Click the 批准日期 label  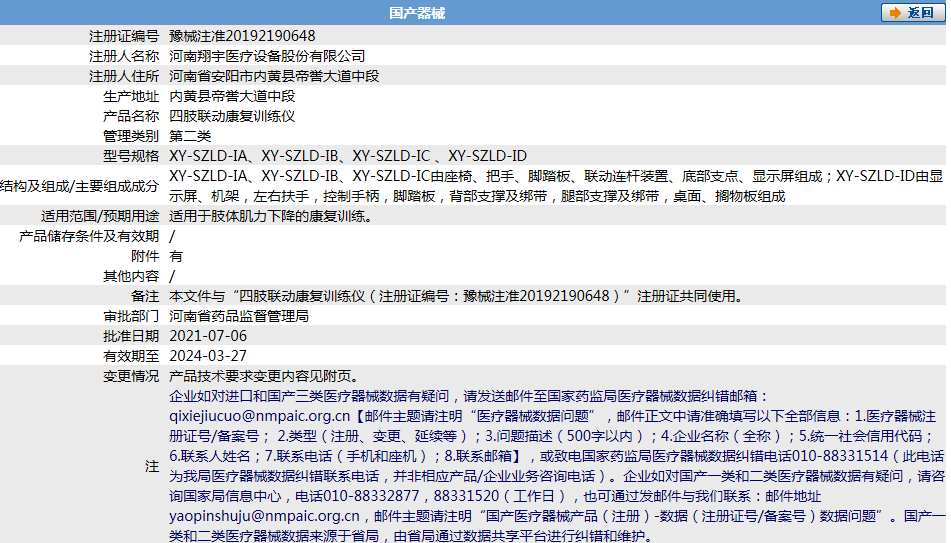point(131,337)
